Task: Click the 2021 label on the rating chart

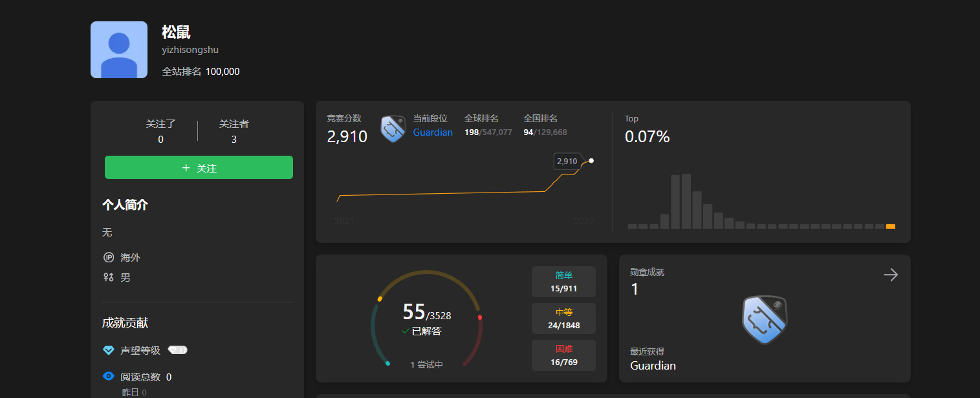Action: [x=344, y=222]
